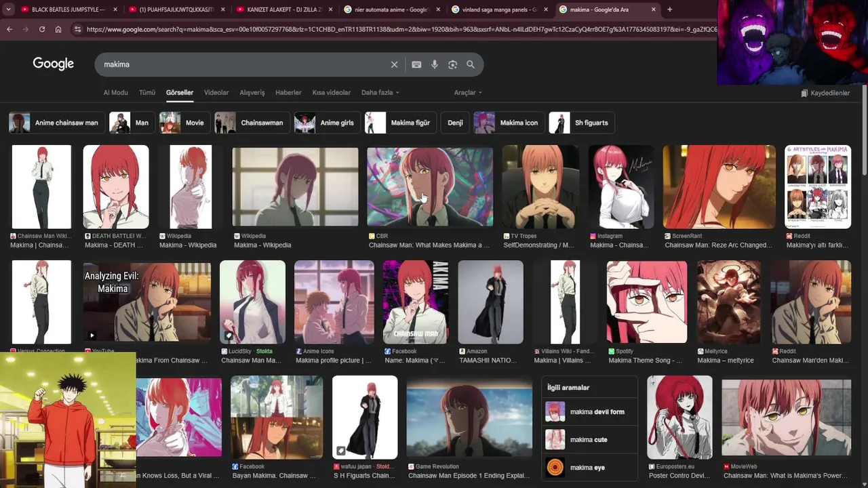Open the MovieWeb What is Makima's Power link
The height and width of the screenshot is (488, 868).
pos(785,476)
